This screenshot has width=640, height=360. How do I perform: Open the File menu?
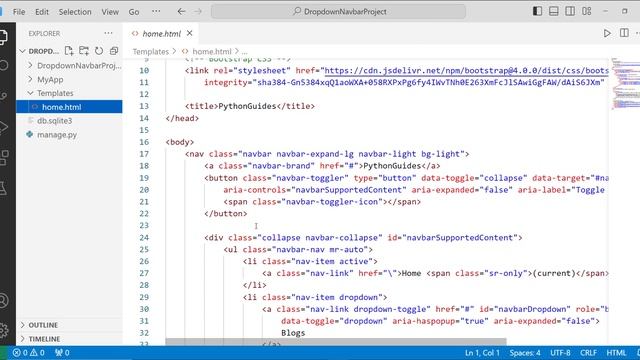pos(19,11)
